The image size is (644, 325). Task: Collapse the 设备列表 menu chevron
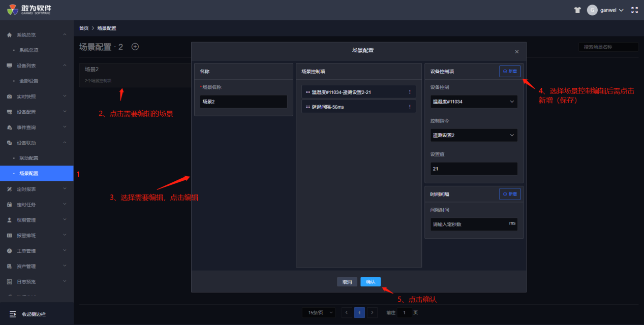point(65,65)
